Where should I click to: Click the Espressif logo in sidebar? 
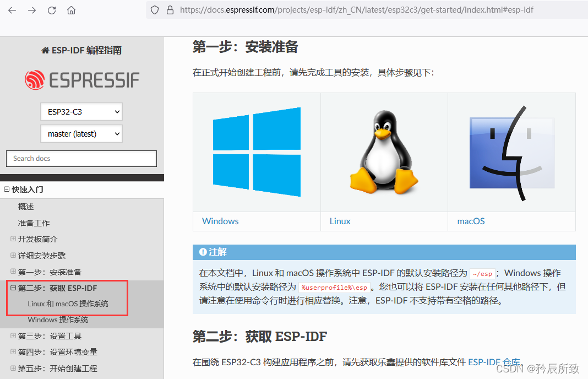click(81, 80)
